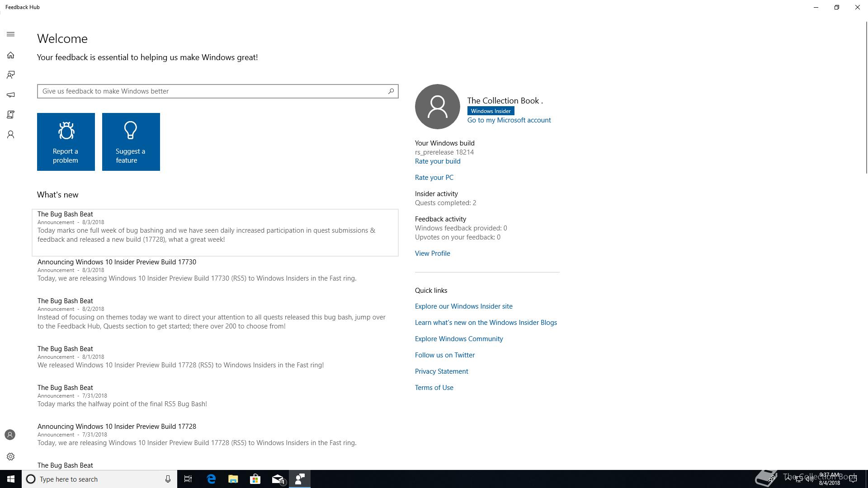Click the network icon in system tray
This screenshot has height=488, width=868.
click(799, 479)
